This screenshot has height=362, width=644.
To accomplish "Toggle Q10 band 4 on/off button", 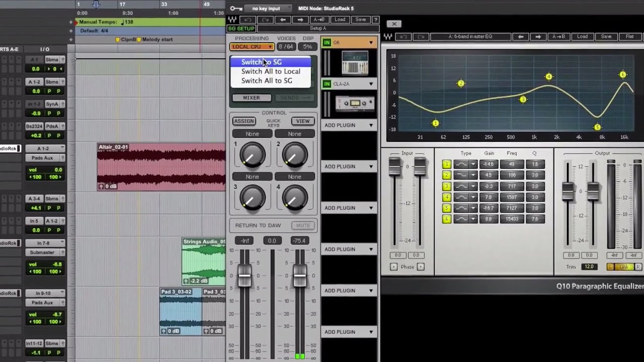I will coord(446,197).
